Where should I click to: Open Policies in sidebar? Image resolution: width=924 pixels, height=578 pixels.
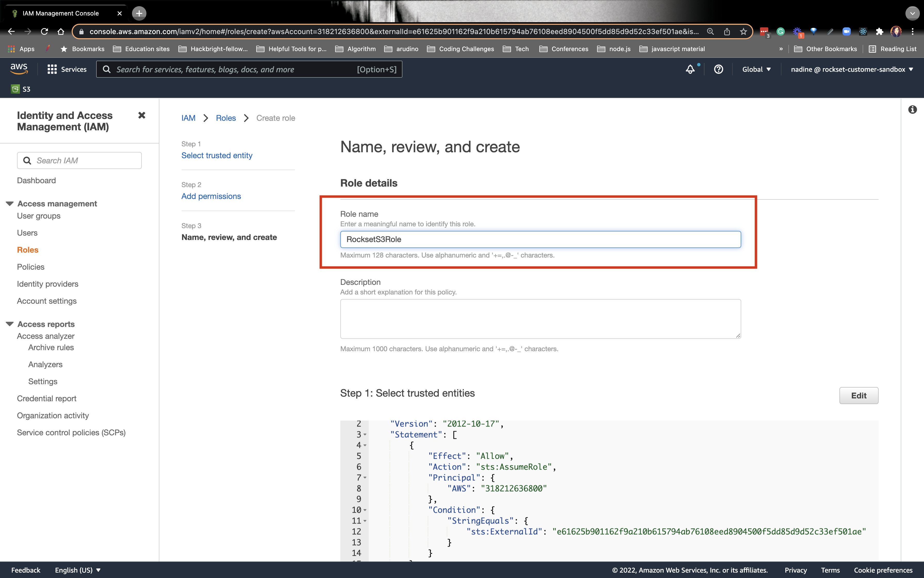30,267
